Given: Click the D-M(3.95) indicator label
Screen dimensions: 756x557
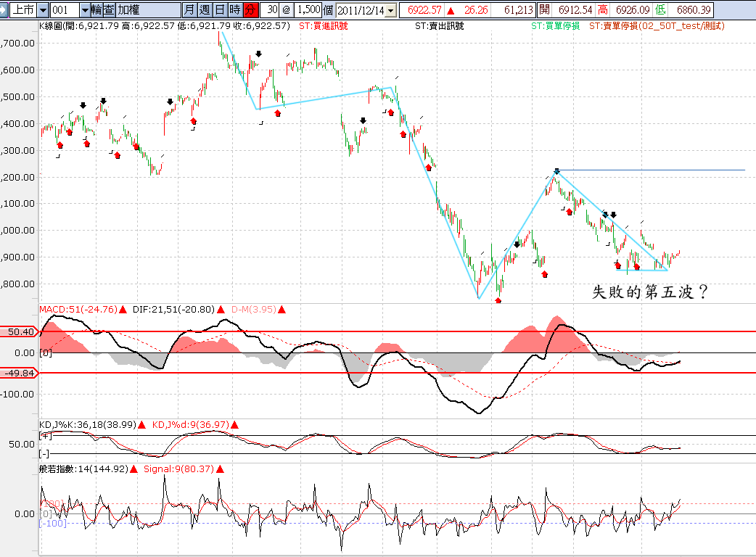Looking at the screenshot, I should [x=254, y=310].
